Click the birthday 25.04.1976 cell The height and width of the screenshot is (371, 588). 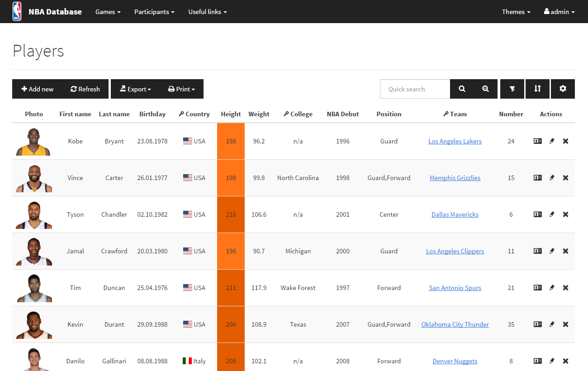(152, 288)
